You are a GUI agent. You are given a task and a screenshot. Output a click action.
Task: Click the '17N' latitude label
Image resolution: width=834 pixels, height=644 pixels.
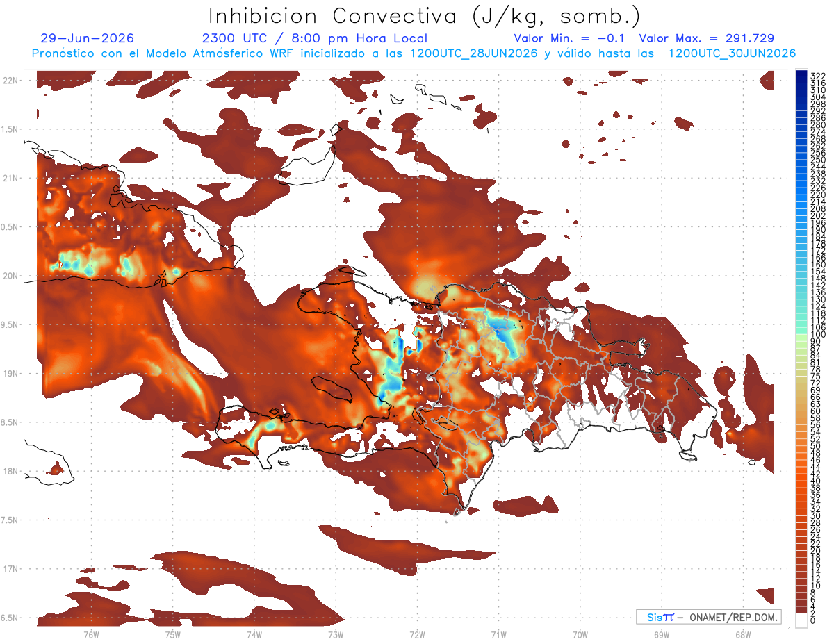click(11, 569)
